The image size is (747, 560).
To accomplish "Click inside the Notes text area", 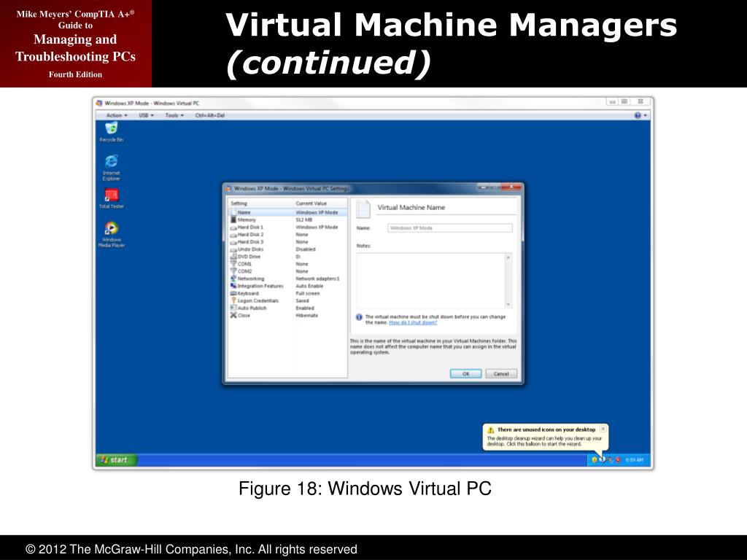I will (x=431, y=281).
